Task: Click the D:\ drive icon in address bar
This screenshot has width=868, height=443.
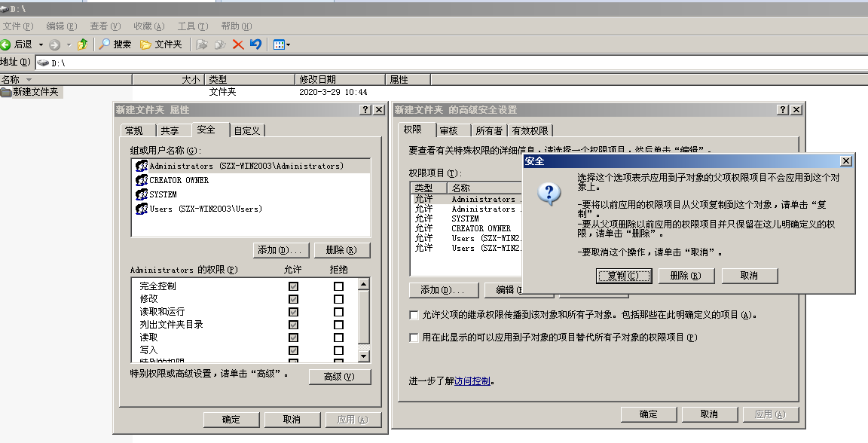Action: pos(43,61)
